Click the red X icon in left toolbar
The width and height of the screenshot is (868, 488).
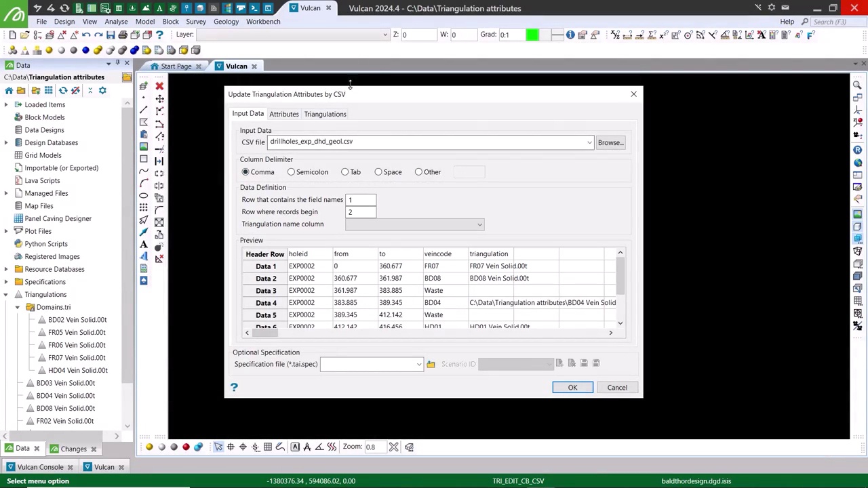pos(159,86)
